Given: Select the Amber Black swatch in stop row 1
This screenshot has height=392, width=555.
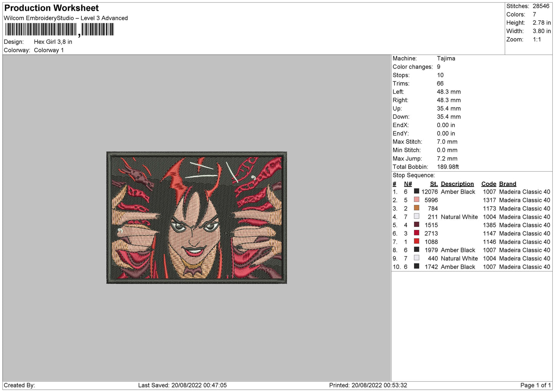Looking at the screenshot, I should click(416, 191).
